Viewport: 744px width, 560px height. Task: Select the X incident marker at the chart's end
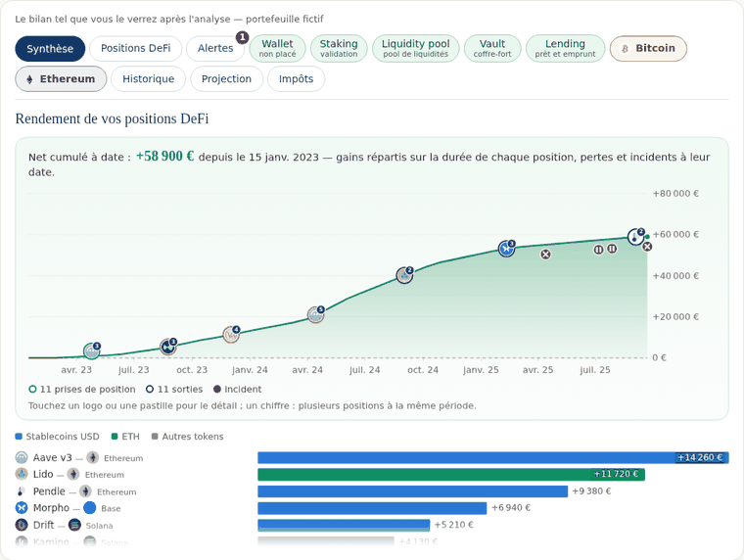(647, 247)
